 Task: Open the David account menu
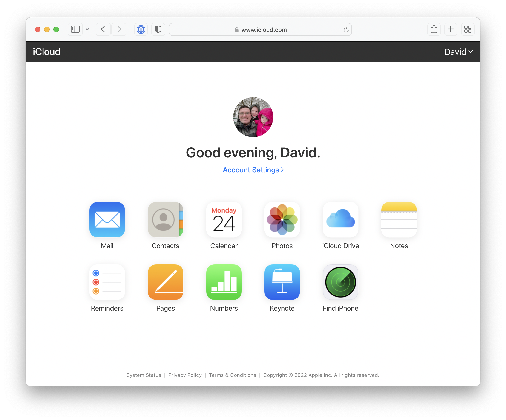coord(459,52)
